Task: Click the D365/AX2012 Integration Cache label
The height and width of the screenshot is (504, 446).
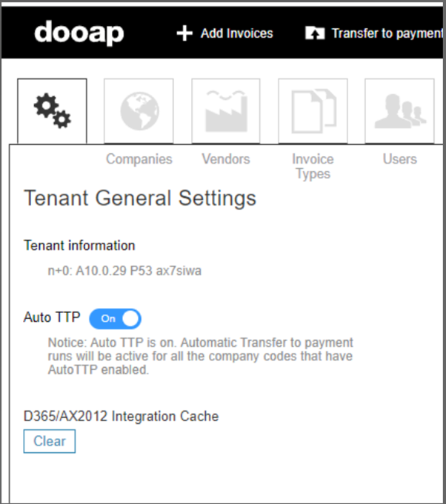Action: pos(121,416)
